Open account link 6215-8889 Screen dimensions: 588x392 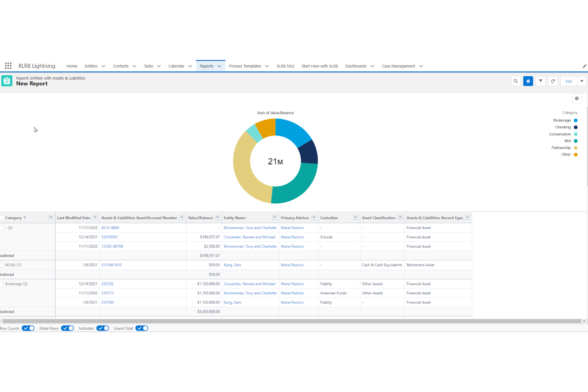click(110, 228)
